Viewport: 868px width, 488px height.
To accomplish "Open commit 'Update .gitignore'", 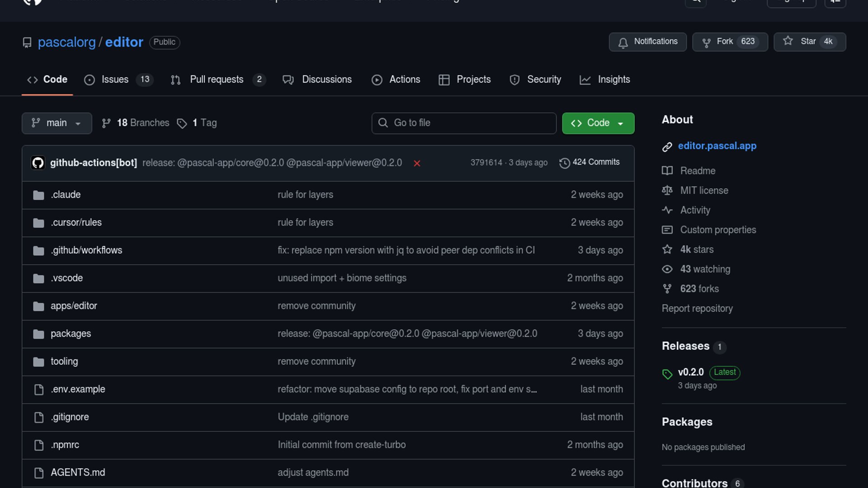I will 313,417.
